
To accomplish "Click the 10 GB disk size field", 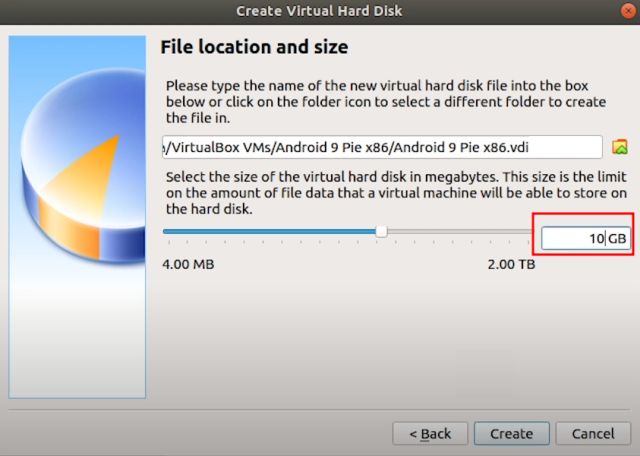I will coord(575,238).
